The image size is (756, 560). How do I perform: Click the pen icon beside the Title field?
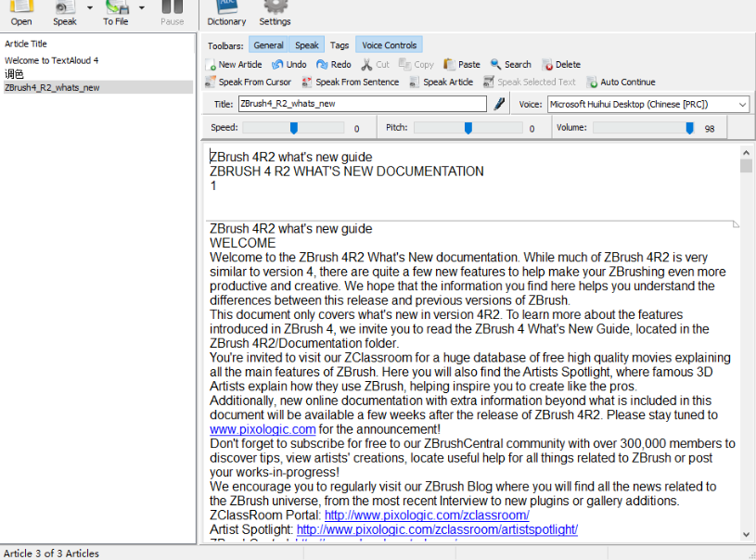tap(499, 104)
